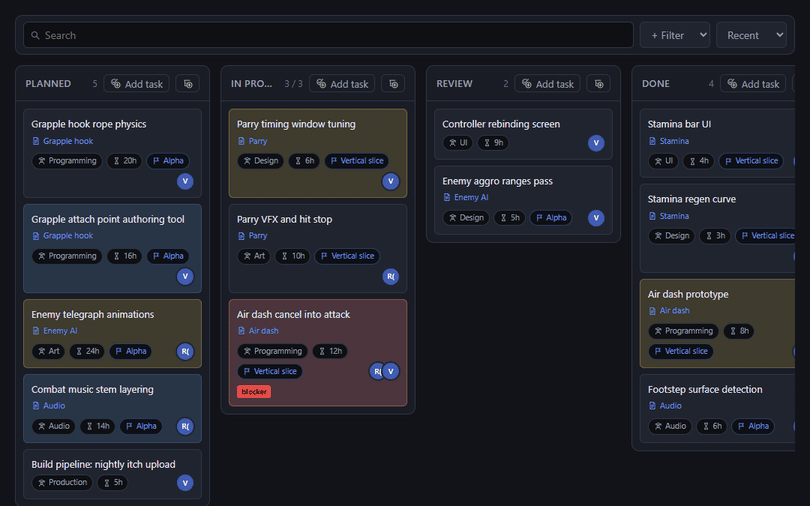Click the Planned column options icon
810x506 pixels.
tap(188, 84)
